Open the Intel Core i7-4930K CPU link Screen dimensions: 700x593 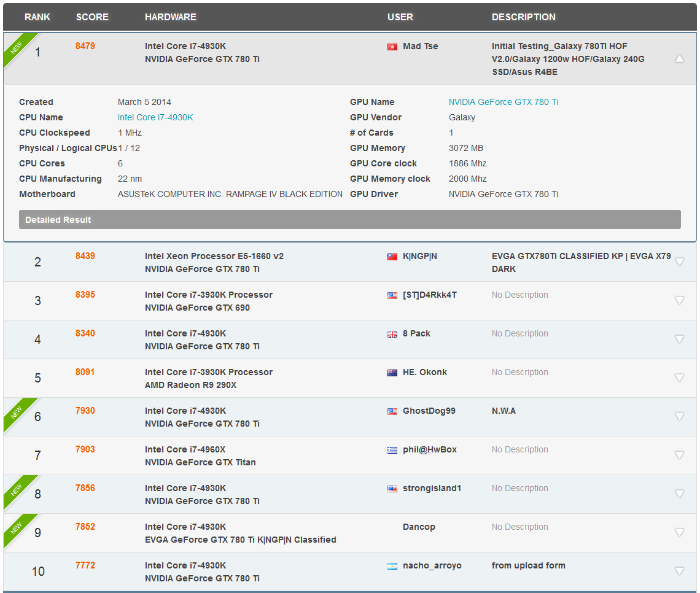pyautogui.click(x=155, y=117)
